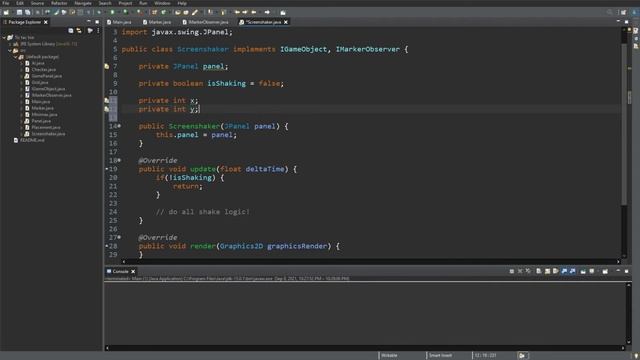Click the Back navigation arrow in toolbar
Screen dimensions: 640x360
tap(254, 12)
